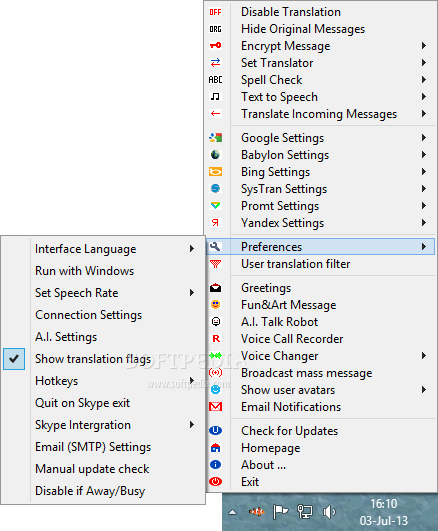Click the blue U Check for Updates icon
438x531 pixels.
click(215, 430)
